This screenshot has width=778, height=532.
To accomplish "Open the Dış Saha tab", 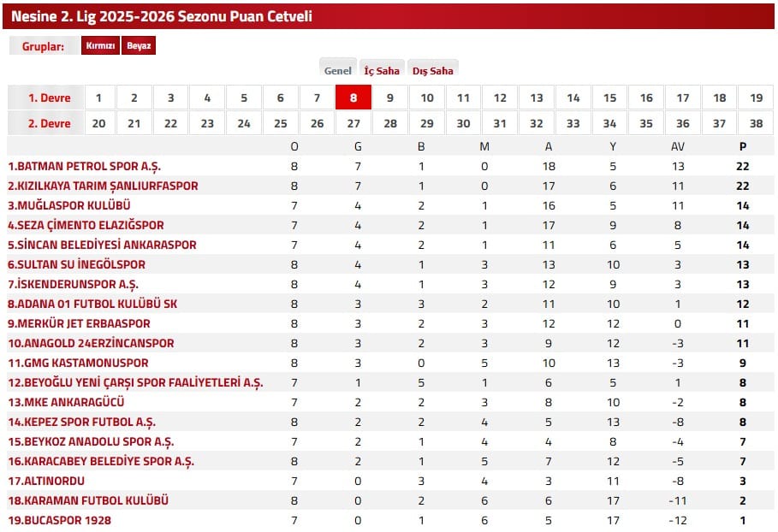I will click(x=432, y=71).
